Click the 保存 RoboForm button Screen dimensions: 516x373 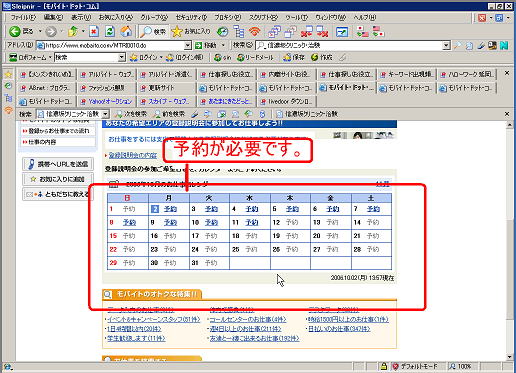(294, 57)
